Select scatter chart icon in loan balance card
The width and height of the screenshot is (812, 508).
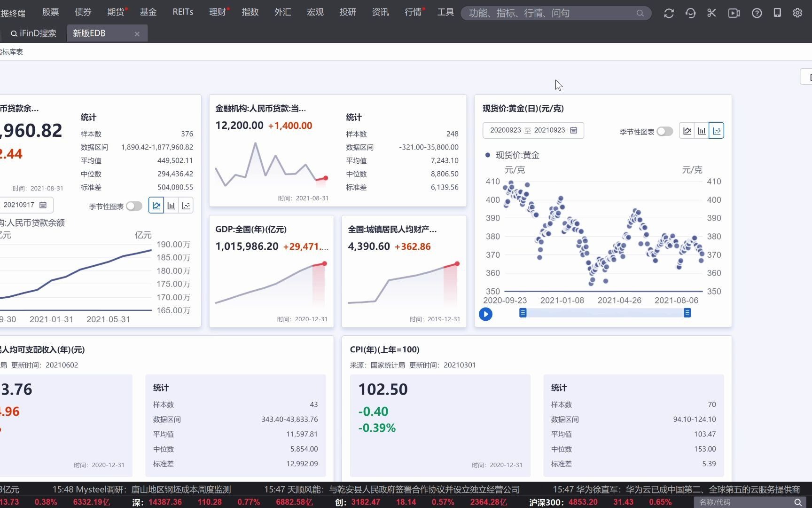[x=186, y=206]
